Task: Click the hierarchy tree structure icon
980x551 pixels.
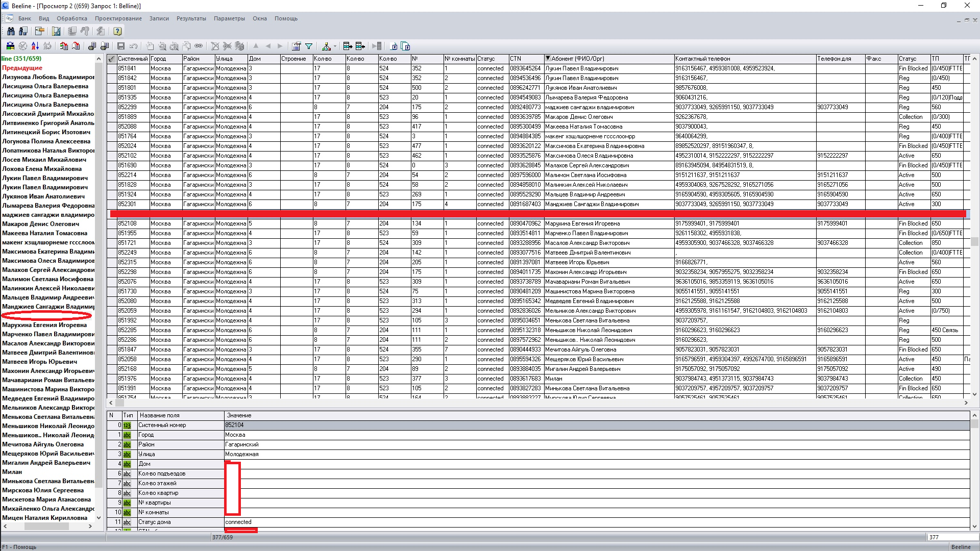Action: [327, 46]
